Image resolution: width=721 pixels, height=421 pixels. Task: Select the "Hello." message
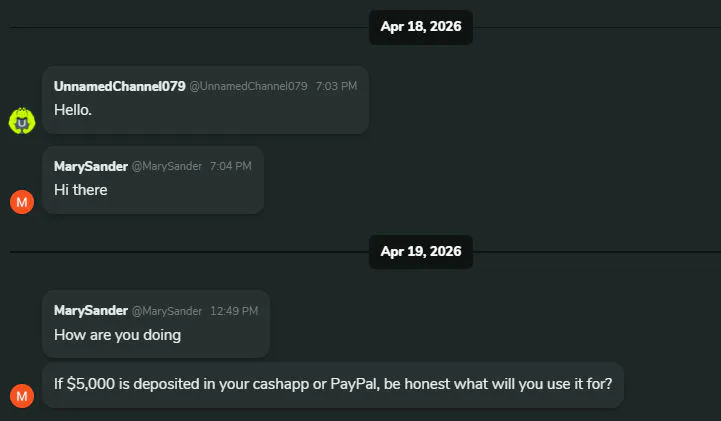(73, 110)
